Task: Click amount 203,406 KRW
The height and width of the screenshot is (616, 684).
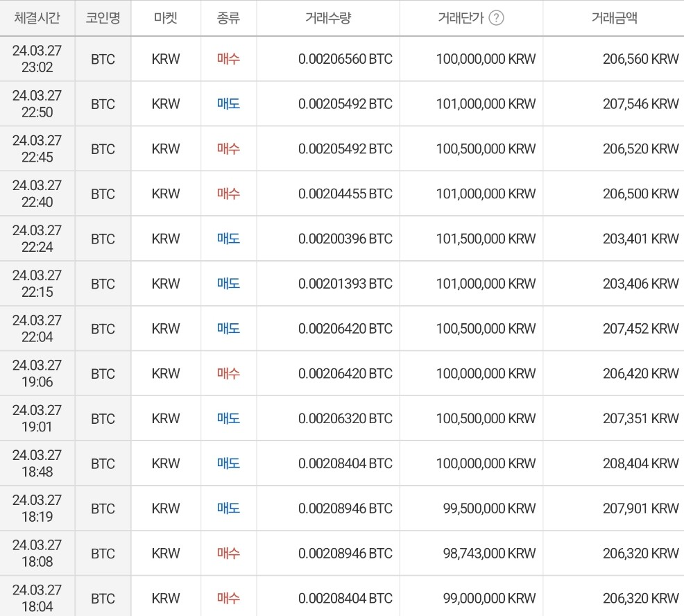Action: click(x=641, y=284)
